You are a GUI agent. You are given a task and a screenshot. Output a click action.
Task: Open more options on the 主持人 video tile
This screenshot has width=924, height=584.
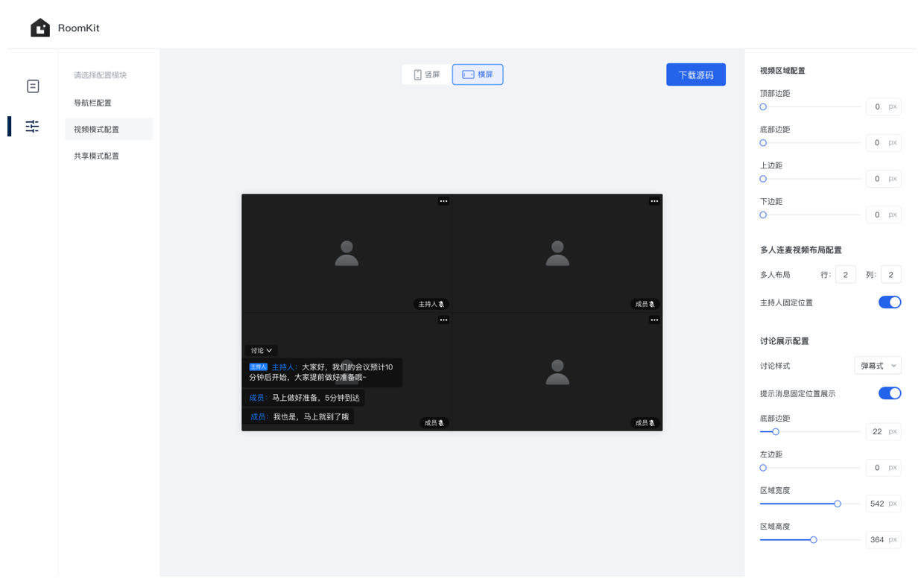(443, 201)
